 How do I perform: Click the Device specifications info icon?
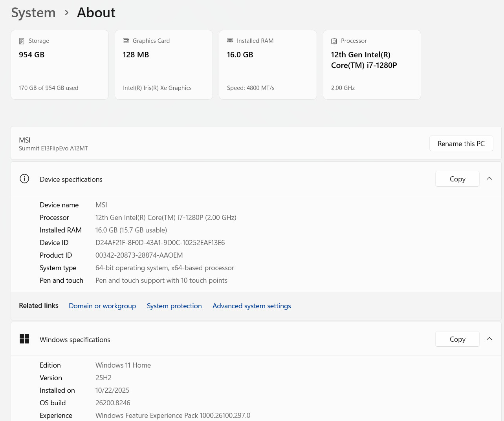[24, 179]
